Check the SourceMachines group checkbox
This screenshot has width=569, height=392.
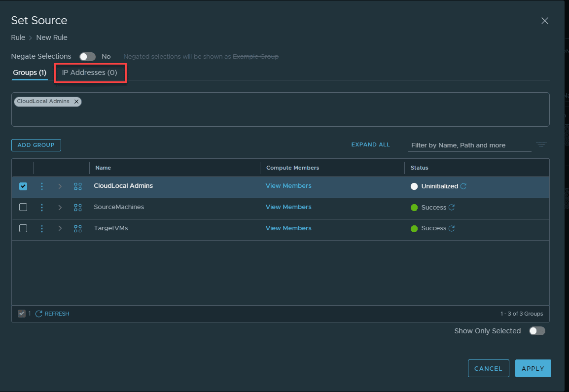[x=23, y=207]
